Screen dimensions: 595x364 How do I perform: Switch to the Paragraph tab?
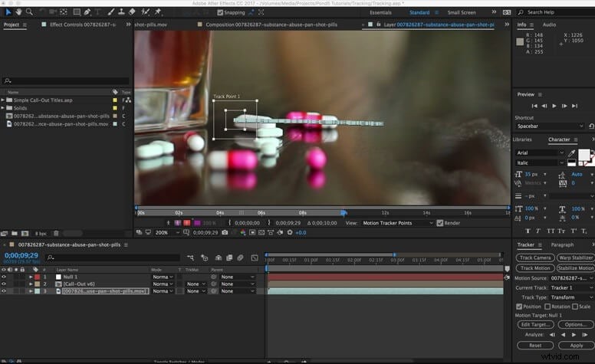[562, 245]
